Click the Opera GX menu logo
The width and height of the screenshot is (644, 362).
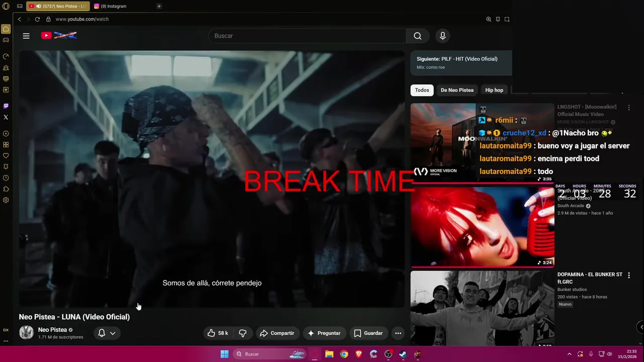pyautogui.click(x=6, y=7)
